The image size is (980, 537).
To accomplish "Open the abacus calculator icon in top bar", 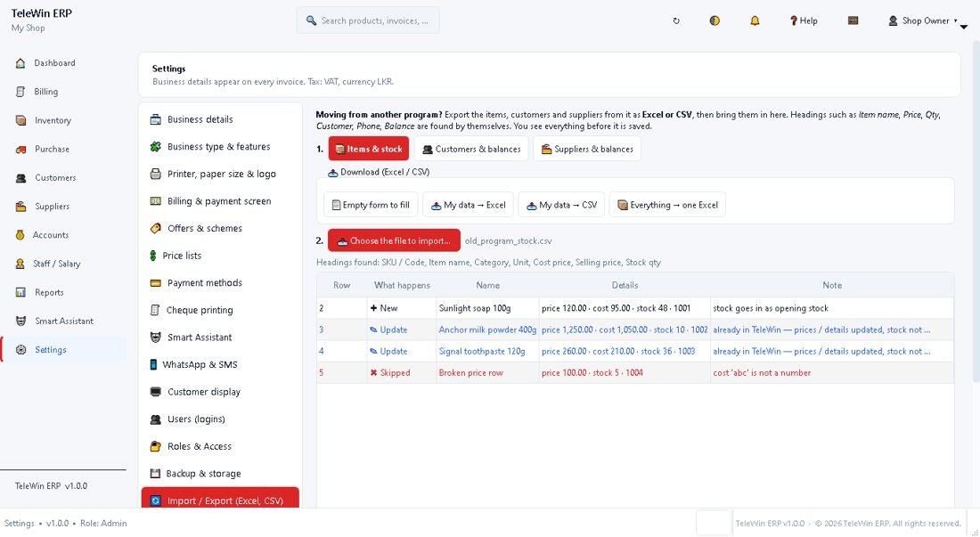I will coord(853,20).
